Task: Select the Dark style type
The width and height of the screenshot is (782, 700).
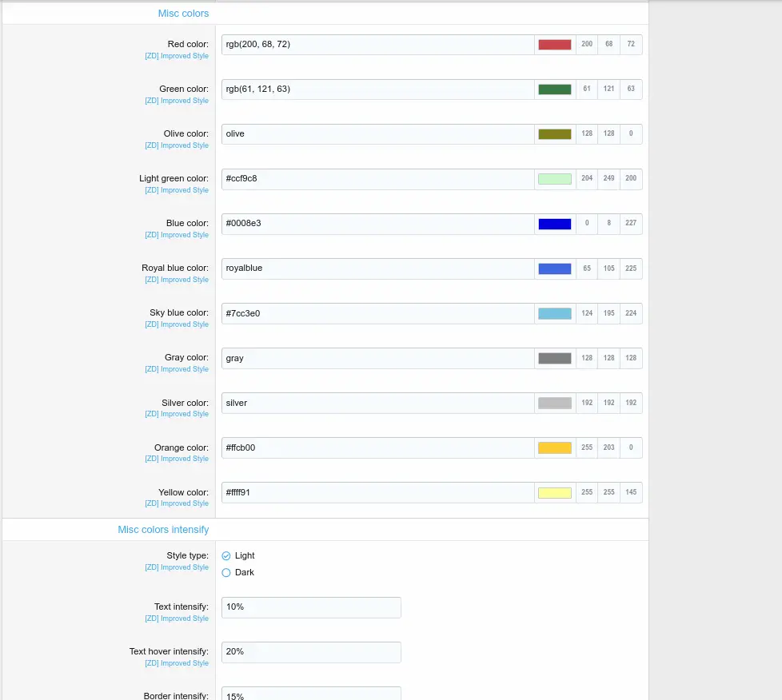Action: click(x=226, y=572)
